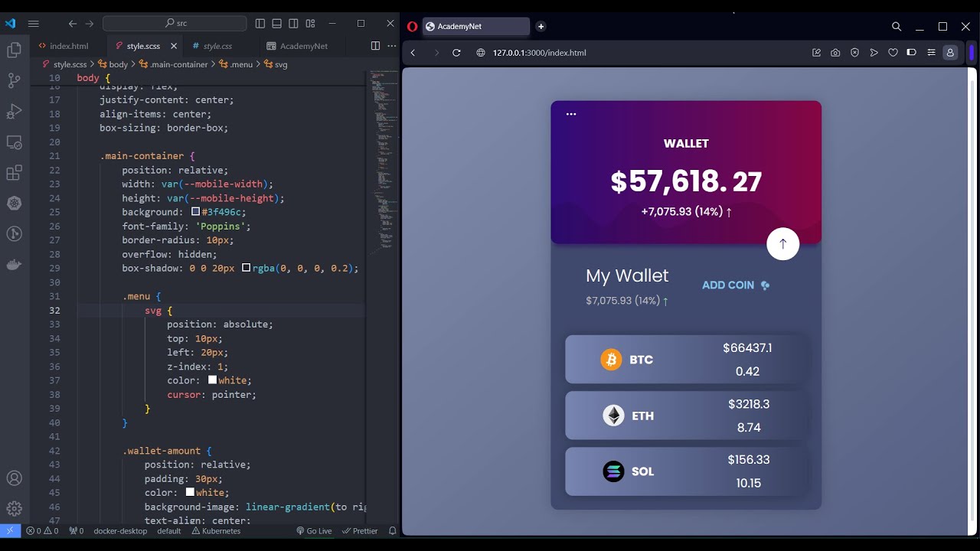
Task: Go back in VS Code editor history
Action: [x=73, y=24]
